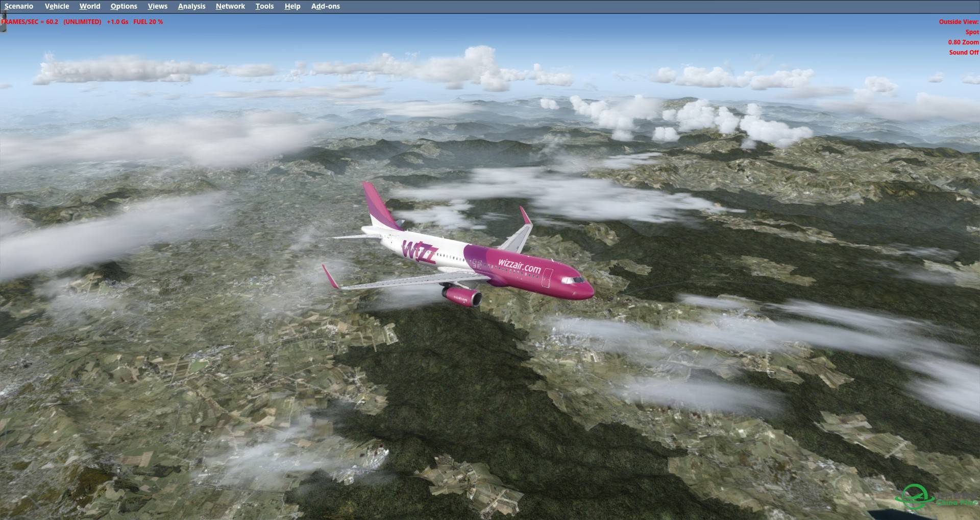Open the Views menu
Image resolution: width=980 pixels, height=520 pixels.
coord(158,6)
